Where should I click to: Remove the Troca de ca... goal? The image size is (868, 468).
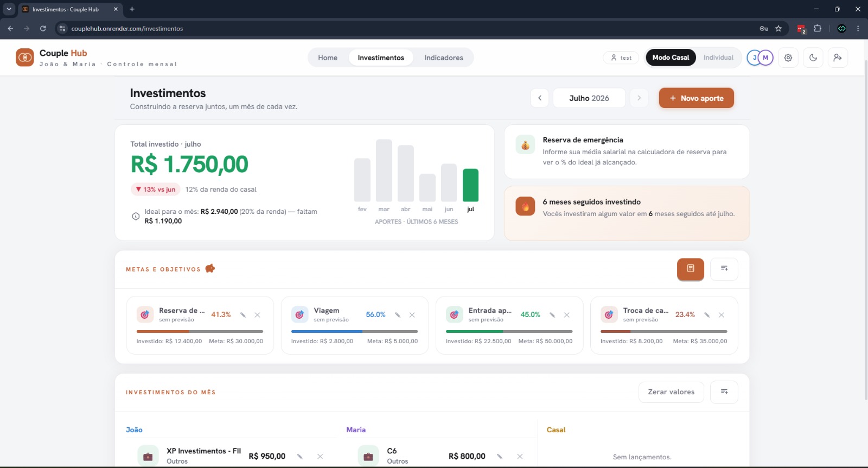(x=722, y=315)
